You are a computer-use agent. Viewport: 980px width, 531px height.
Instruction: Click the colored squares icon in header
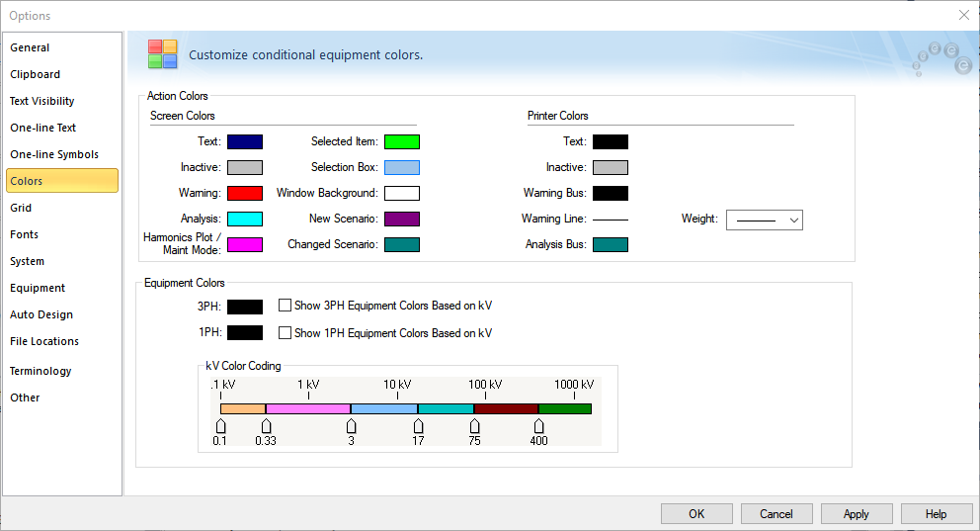tap(162, 54)
